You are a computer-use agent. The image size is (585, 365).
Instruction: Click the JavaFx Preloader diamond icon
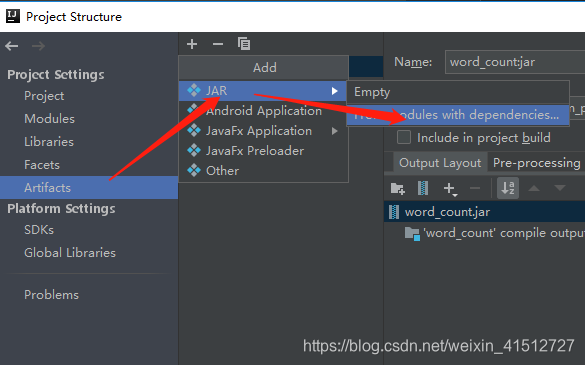click(194, 150)
